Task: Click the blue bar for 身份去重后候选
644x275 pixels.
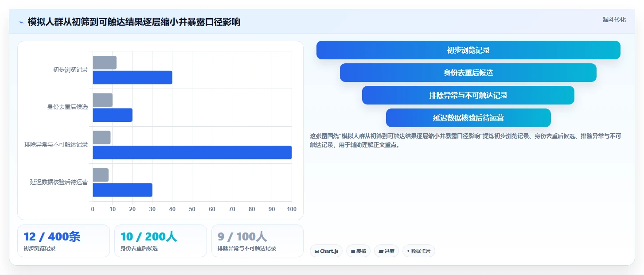Action: 113,115
